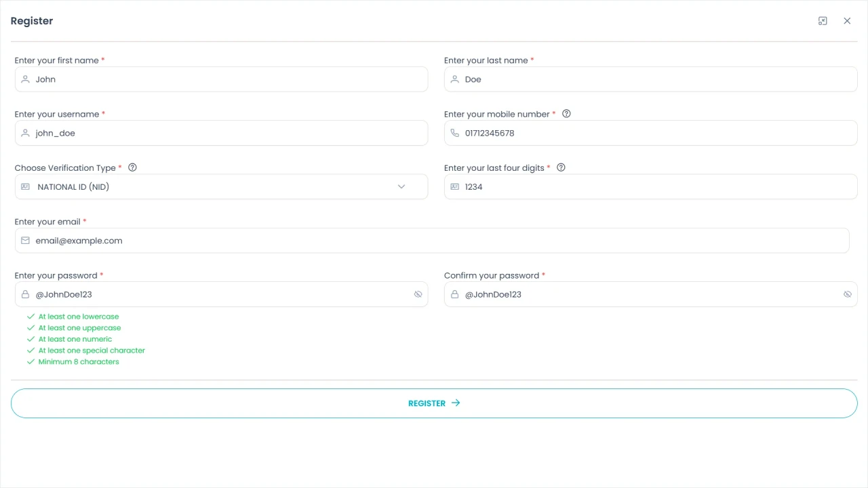Click the person icon in last name field
This screenshot has width=868, height=488.
454,79
